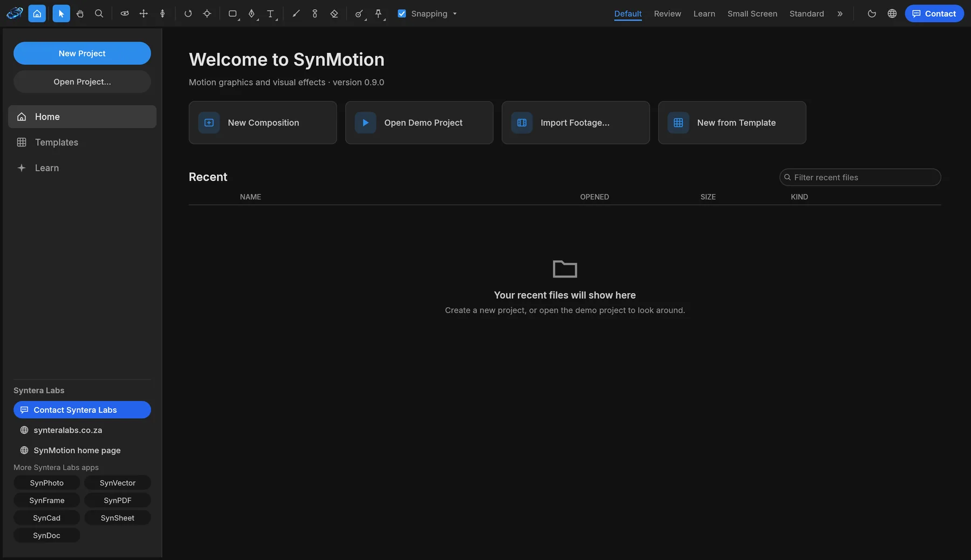Click the SynMotion logo icon
The image size is (971, 560).
point(15,13)
